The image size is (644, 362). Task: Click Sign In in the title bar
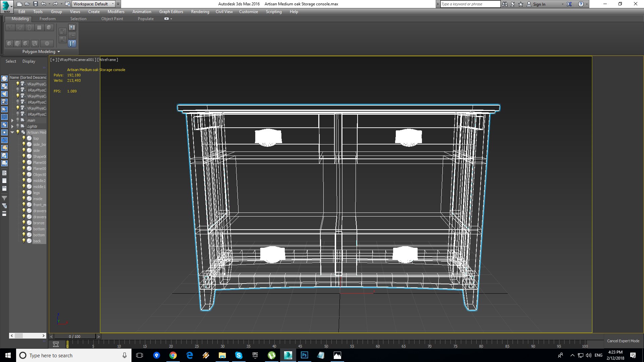[x=539, y=4]
